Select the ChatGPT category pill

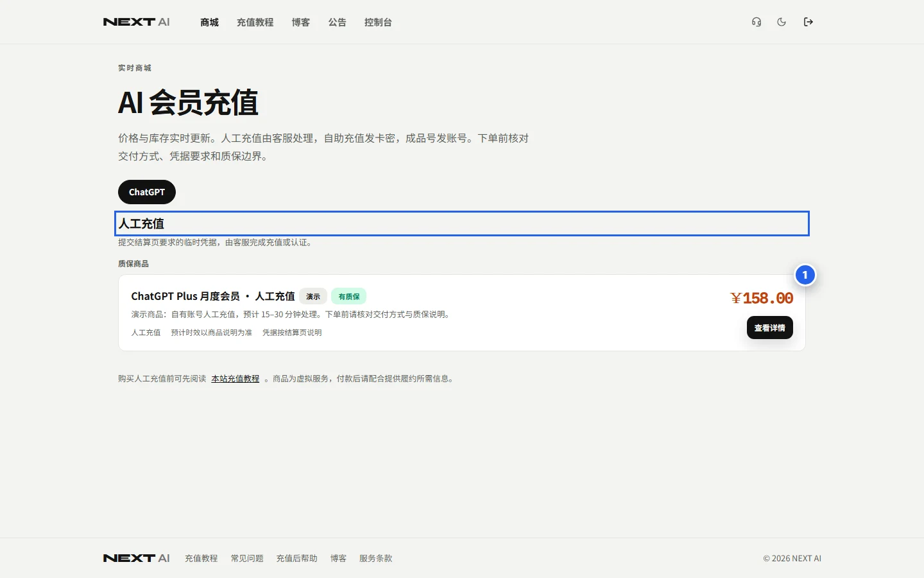[x=147, y=192]
